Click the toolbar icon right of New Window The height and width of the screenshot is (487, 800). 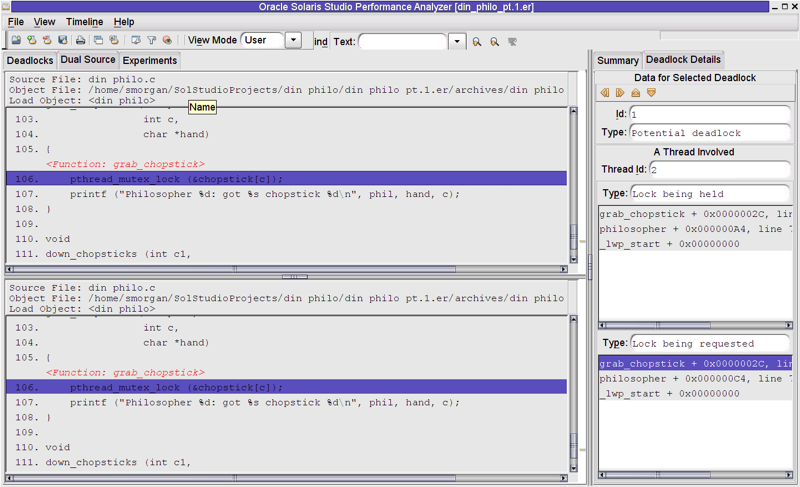[x=114, y=40]
